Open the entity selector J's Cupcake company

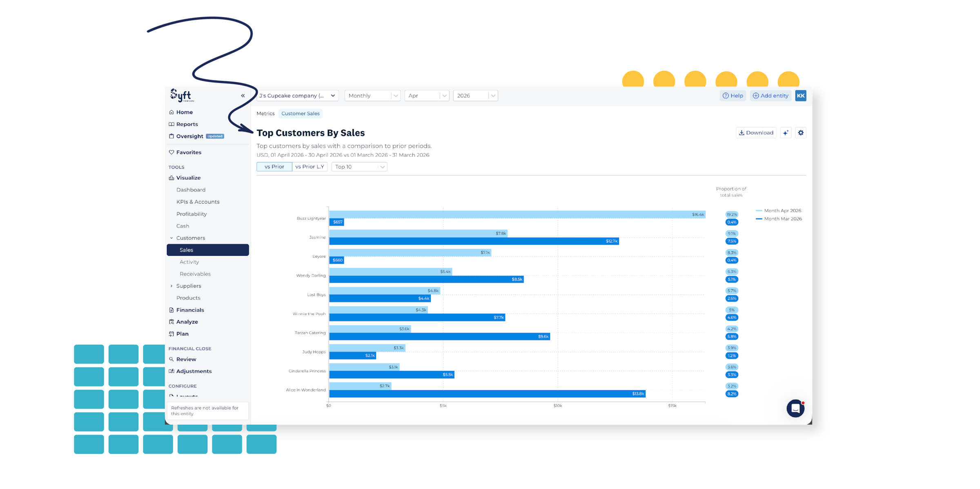pos(297,96)
